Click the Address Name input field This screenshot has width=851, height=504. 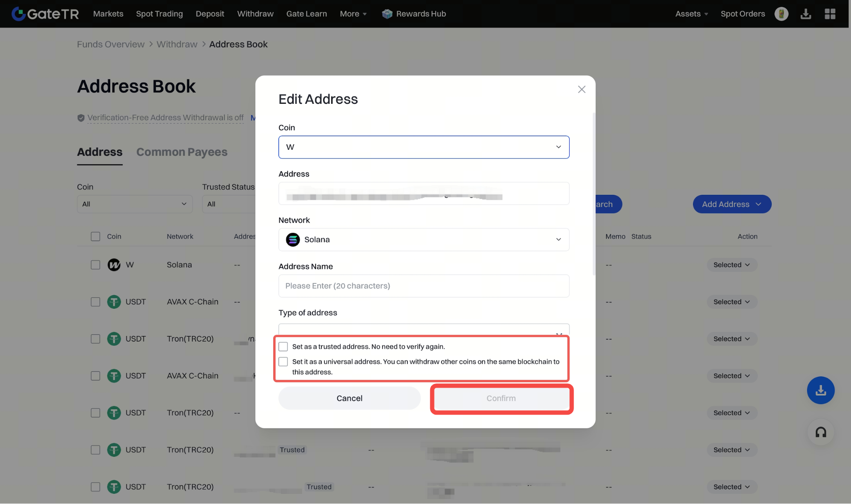[x=424, y=286]
